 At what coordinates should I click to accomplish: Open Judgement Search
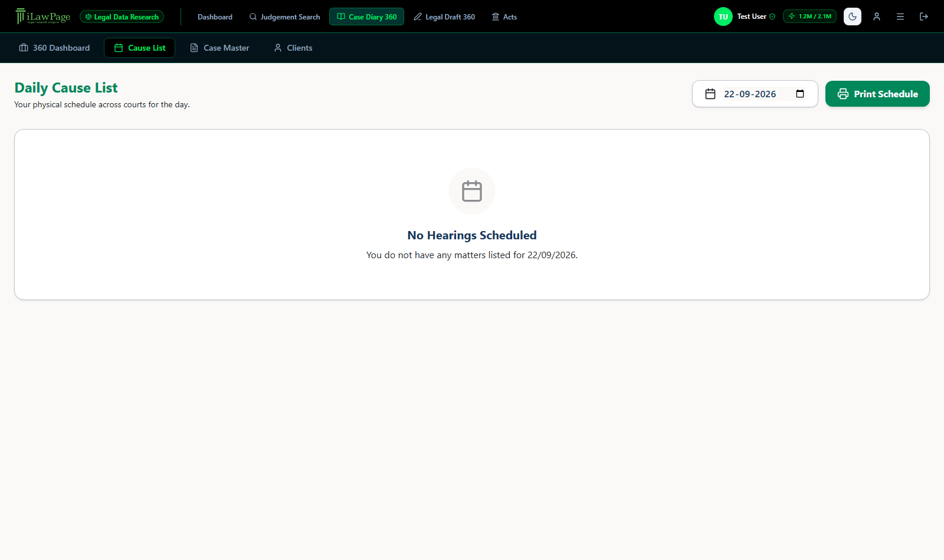pos(284,17)
